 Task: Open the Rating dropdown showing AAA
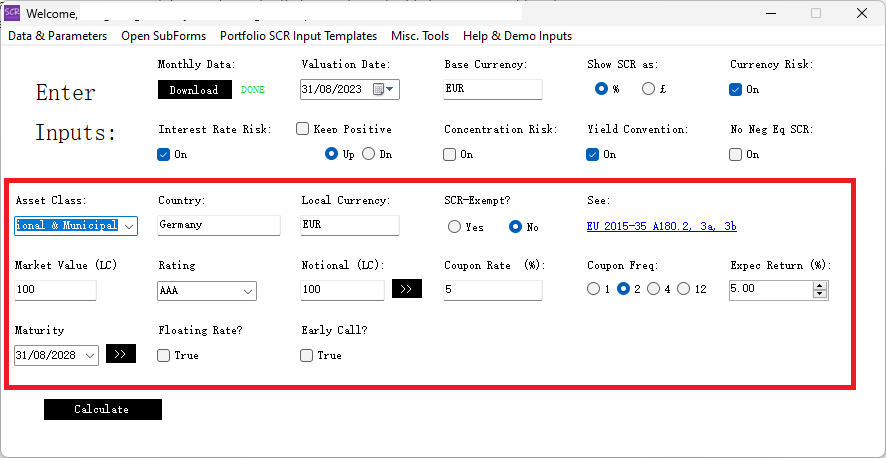click(x=247, y=291)
